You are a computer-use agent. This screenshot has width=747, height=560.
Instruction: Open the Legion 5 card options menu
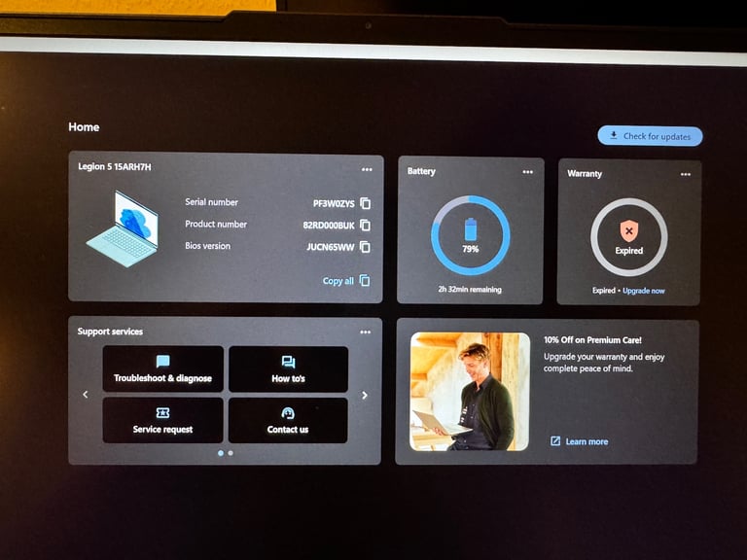[367, 169]
